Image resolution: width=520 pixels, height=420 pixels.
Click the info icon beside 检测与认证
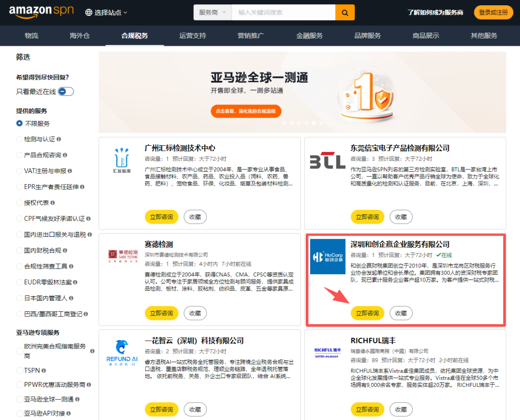click(x=59, y=139)
